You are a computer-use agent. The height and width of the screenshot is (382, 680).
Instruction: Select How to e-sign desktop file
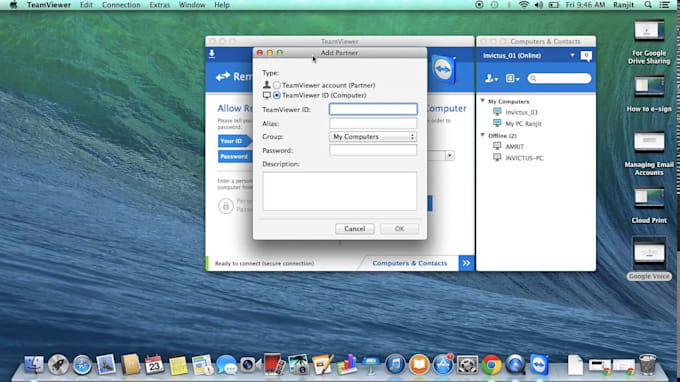(x=649, y=94)
